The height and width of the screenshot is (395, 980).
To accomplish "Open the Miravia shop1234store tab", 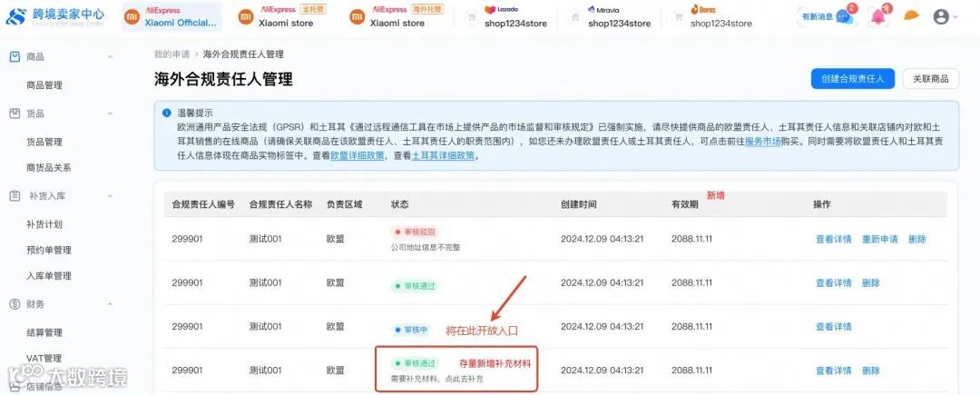I will pyautogui.click(x=610, y=17).
